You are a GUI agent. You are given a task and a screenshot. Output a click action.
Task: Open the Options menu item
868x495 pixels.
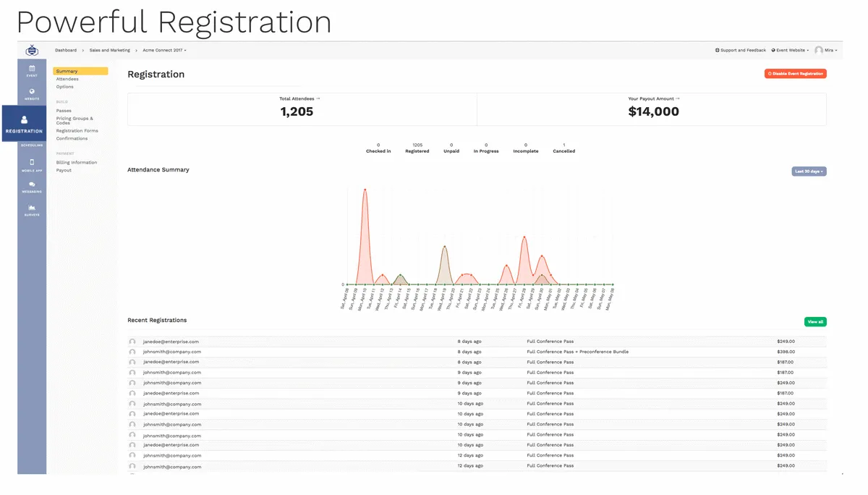[x=64, y=87]
